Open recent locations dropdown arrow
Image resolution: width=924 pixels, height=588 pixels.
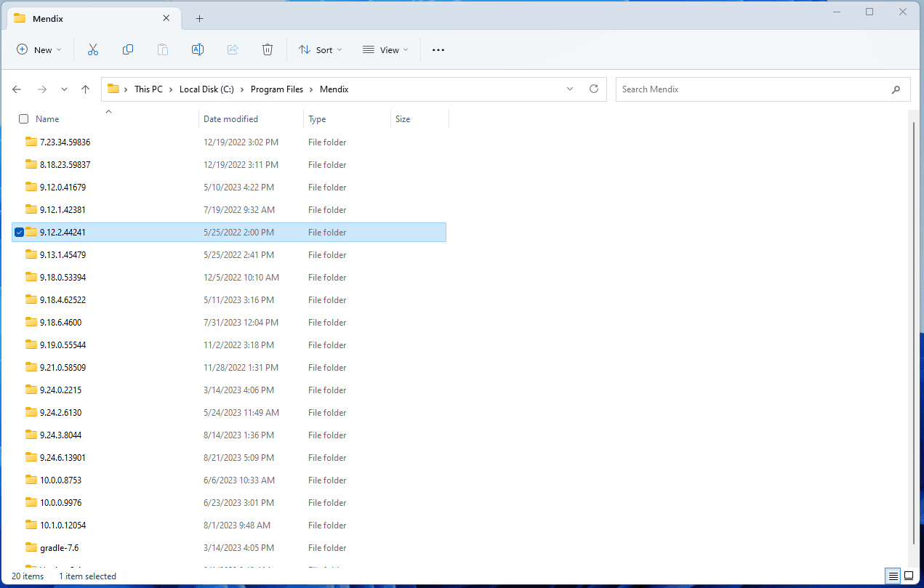(x=64, y=89)
